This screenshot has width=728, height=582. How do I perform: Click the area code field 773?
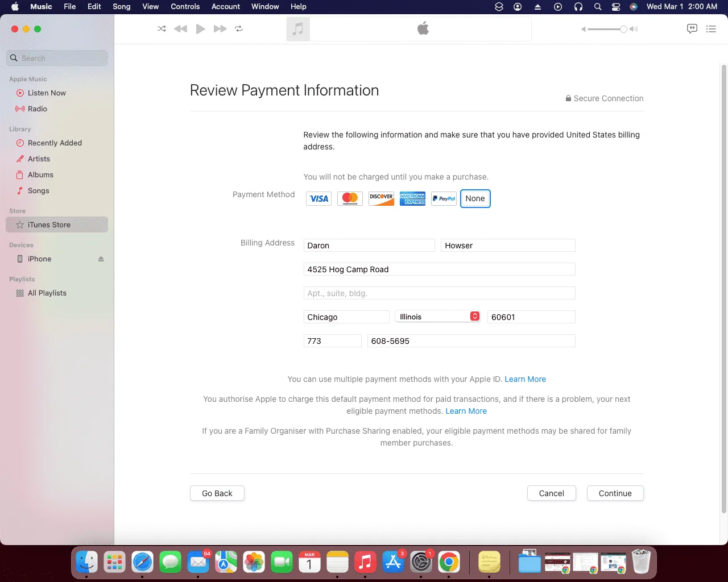point(333,341)
